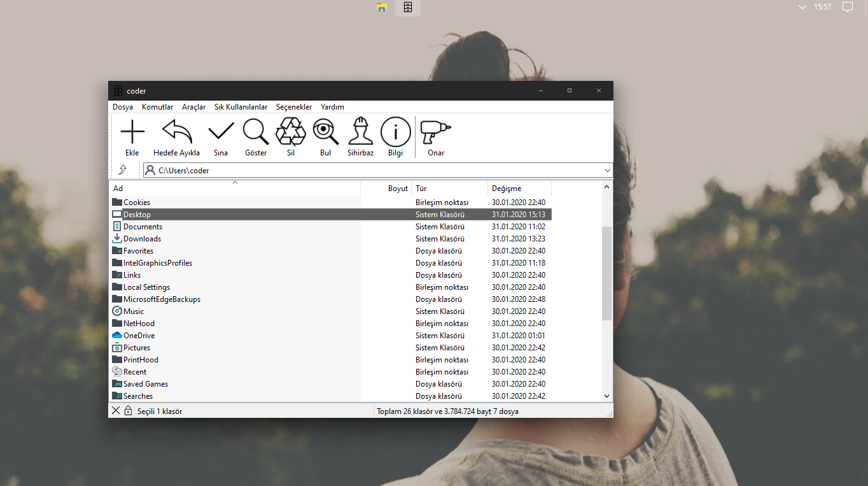
Task: Go up one folder level arrow
Action: click(x=123, y=170)
